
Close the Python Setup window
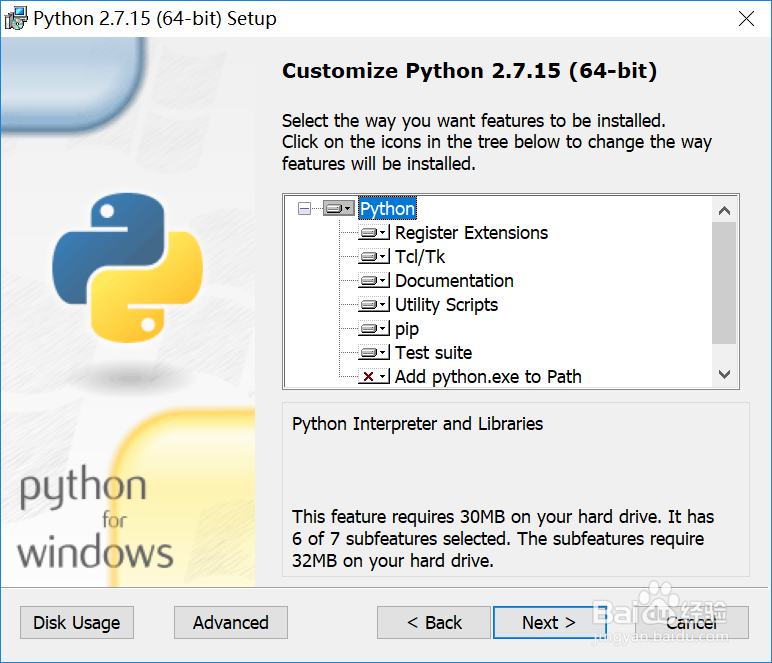click(x=746, y=19)
